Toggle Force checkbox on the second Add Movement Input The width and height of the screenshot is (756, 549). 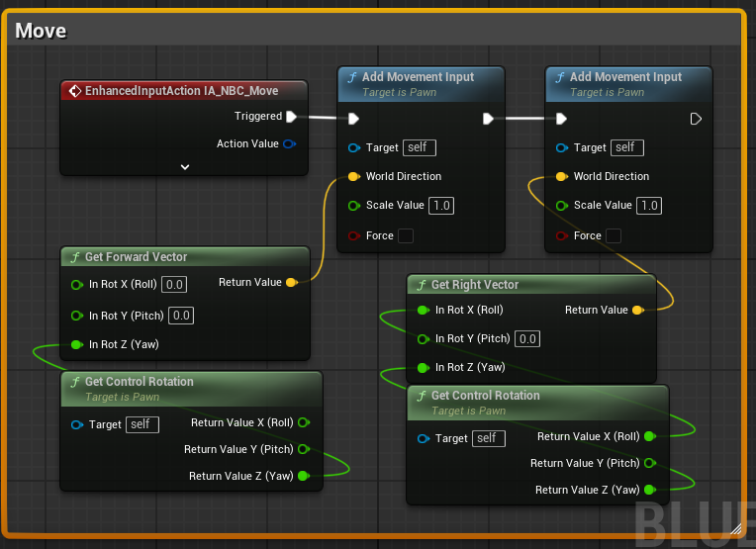click(614, 235)
